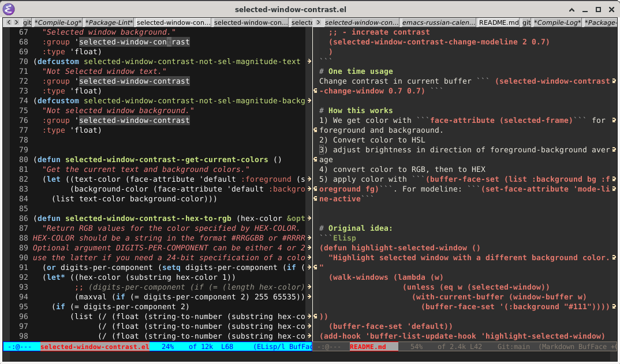Select the gray selected-window-con... tab after the active one

[x=251, y=22]
